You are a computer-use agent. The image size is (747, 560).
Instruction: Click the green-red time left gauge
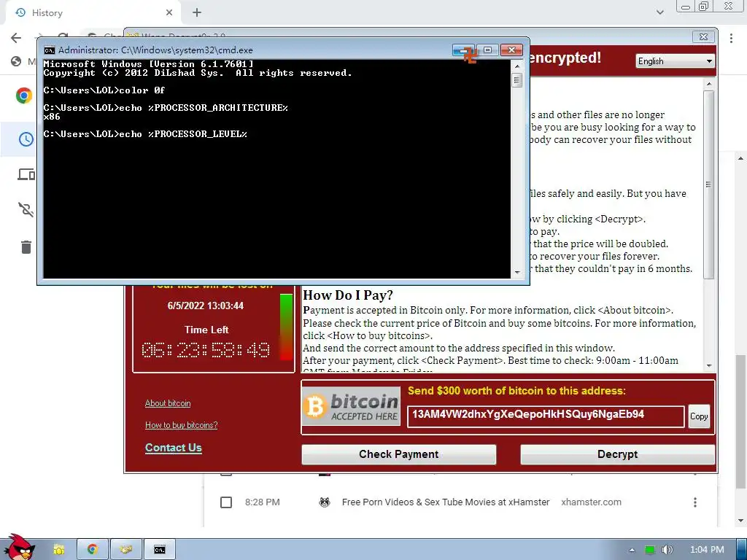pyautogui.click(x=286, y=327)
